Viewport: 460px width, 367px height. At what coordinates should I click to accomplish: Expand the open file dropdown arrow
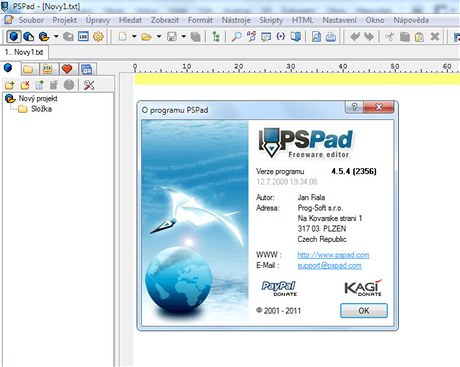click(159, 36)
